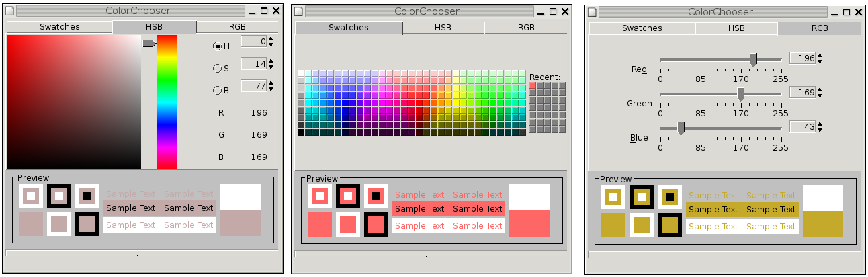Decrement the Red spinner showing 196
The image size is (868, 277).
(x=819, y=62)
